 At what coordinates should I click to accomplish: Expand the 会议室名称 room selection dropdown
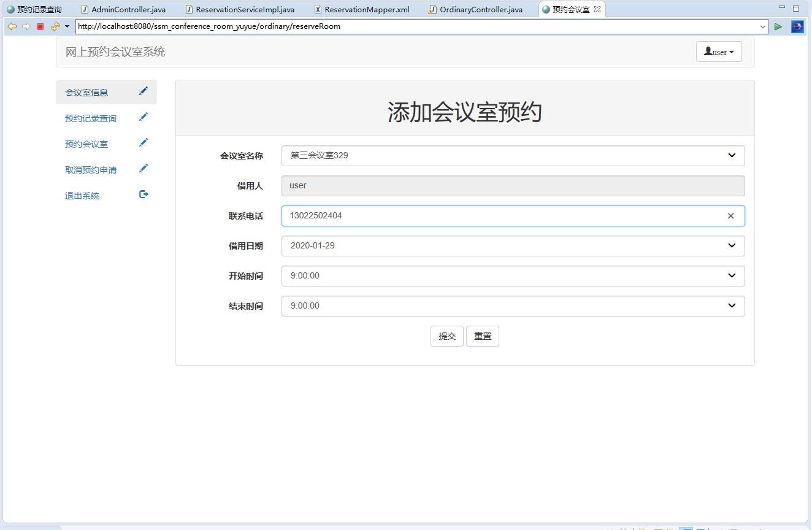tap(731, 156)
